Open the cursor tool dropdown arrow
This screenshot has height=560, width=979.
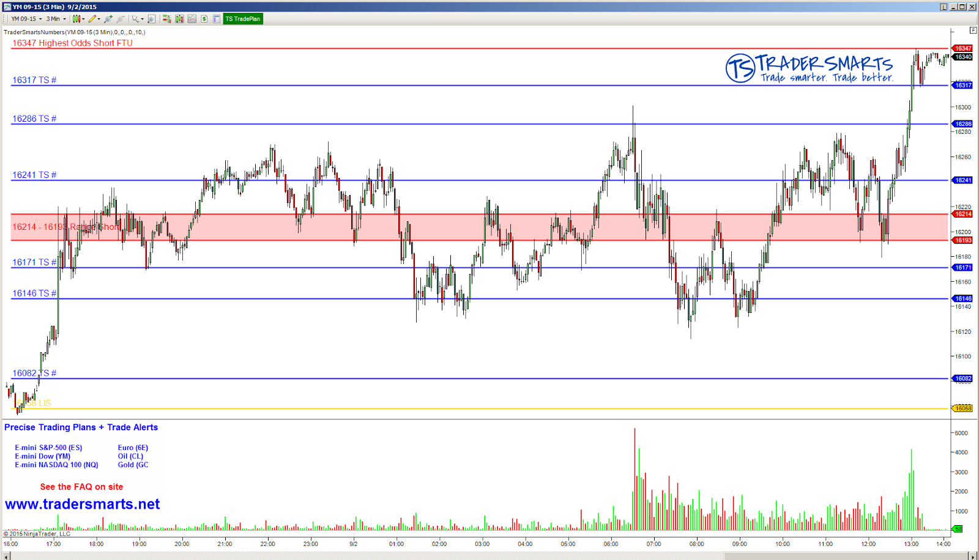tap(142, 18)
